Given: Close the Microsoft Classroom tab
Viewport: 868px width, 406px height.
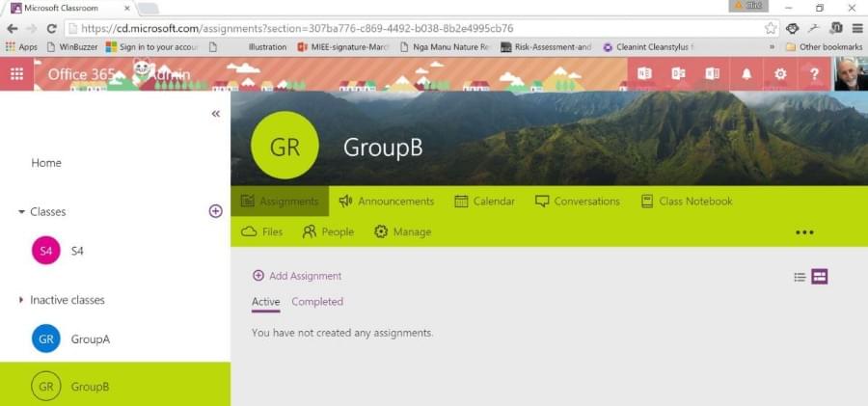Looking at the screenshot, I should [127, 9].
